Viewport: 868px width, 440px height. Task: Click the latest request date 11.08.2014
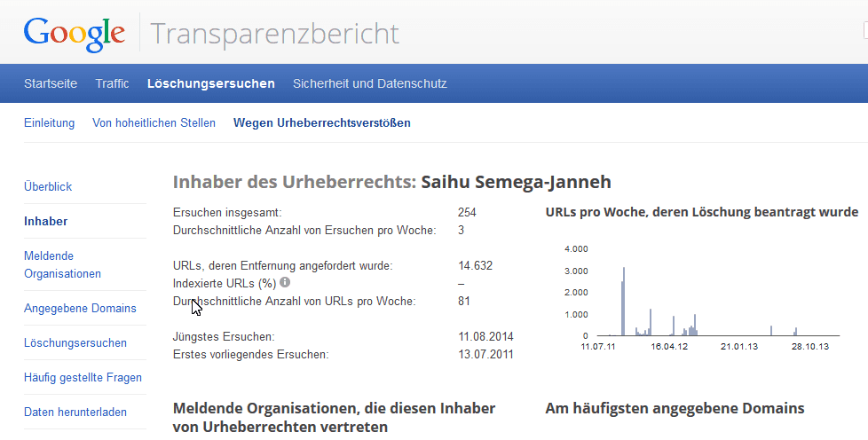pyautogui.click(x=485, y=336)
